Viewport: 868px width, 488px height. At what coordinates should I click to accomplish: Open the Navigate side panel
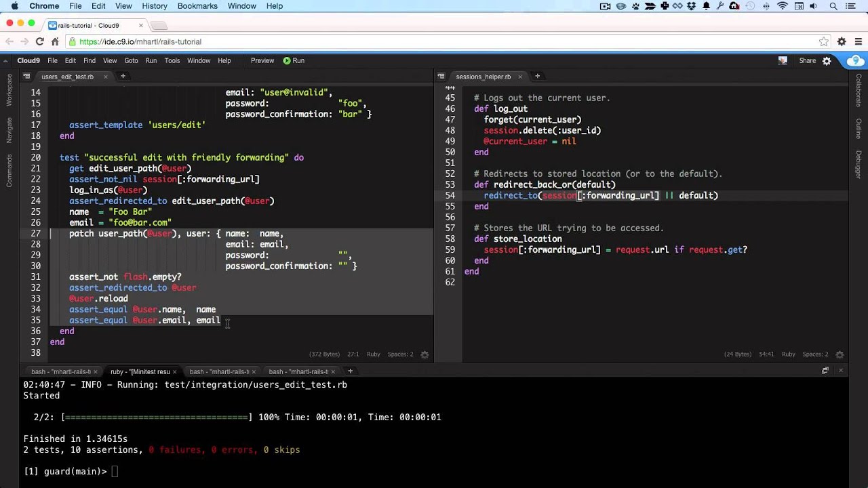pyautogui.click(x=9, y=129)
